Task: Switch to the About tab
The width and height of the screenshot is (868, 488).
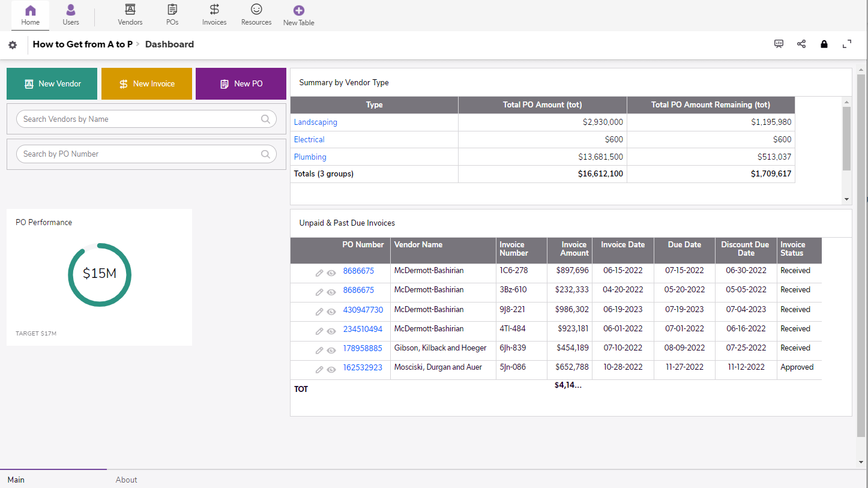Action: [x=126, y=480]
